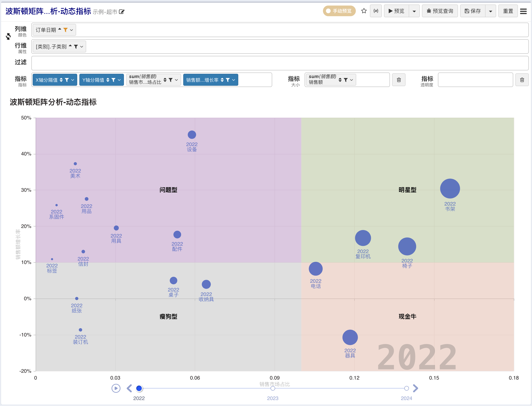The height and width of the screenshot is (406, 532).
Task: Click the edit pencil icon next to title
Action: (x=122, y=12)
